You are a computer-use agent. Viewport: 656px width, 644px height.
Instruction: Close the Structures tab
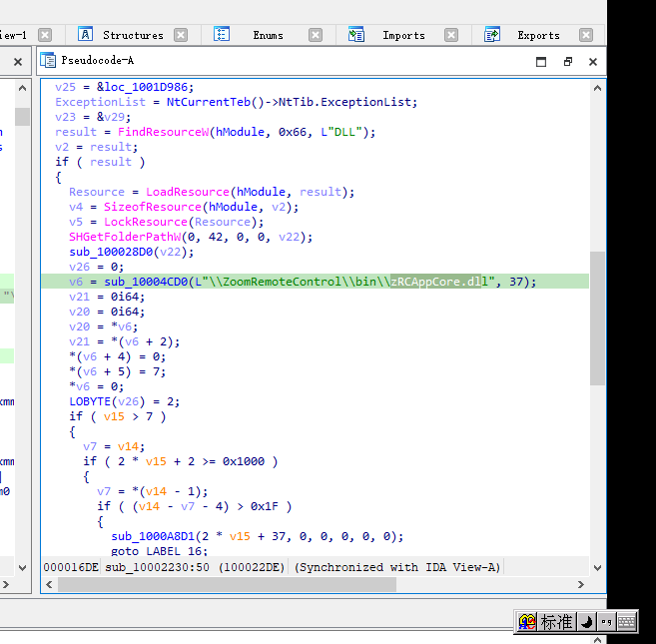click(181, 35)
